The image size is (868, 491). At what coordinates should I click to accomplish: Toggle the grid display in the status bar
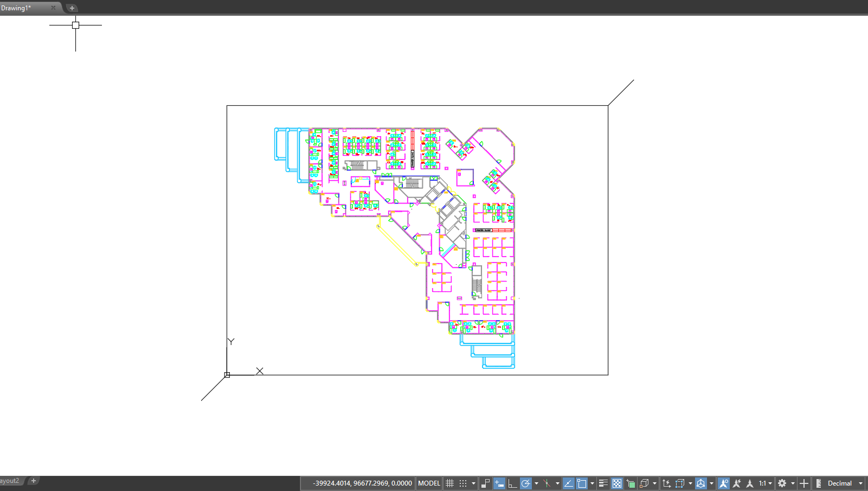click(449, 483)
